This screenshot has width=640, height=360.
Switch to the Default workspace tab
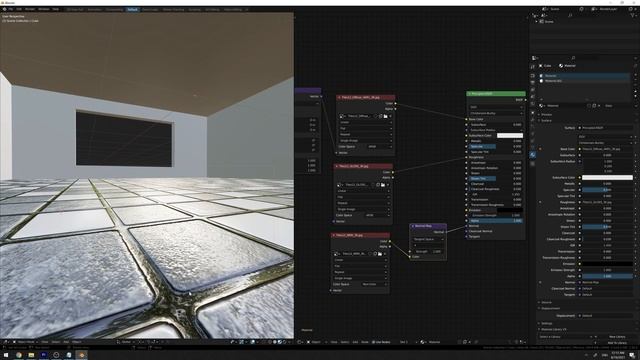(132, 9)
